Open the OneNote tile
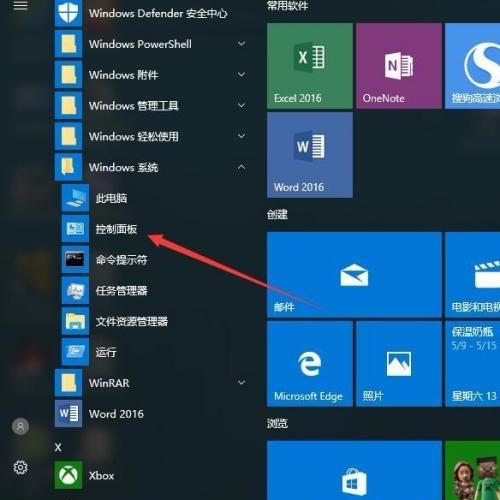 click(x=399, y=66)
